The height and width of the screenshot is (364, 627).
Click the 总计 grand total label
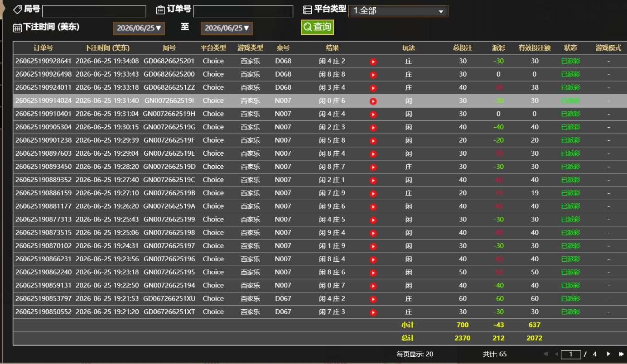(x=408, y=338)
